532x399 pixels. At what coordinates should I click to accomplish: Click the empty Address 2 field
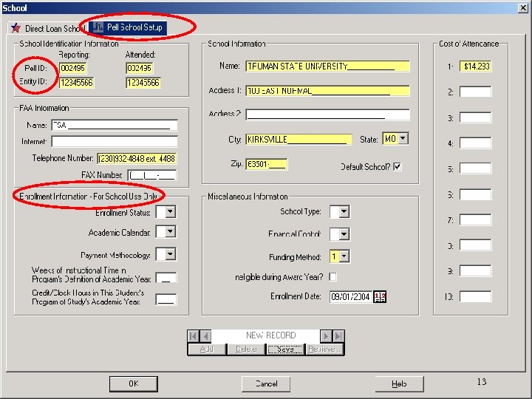click(x=328, y=115)
